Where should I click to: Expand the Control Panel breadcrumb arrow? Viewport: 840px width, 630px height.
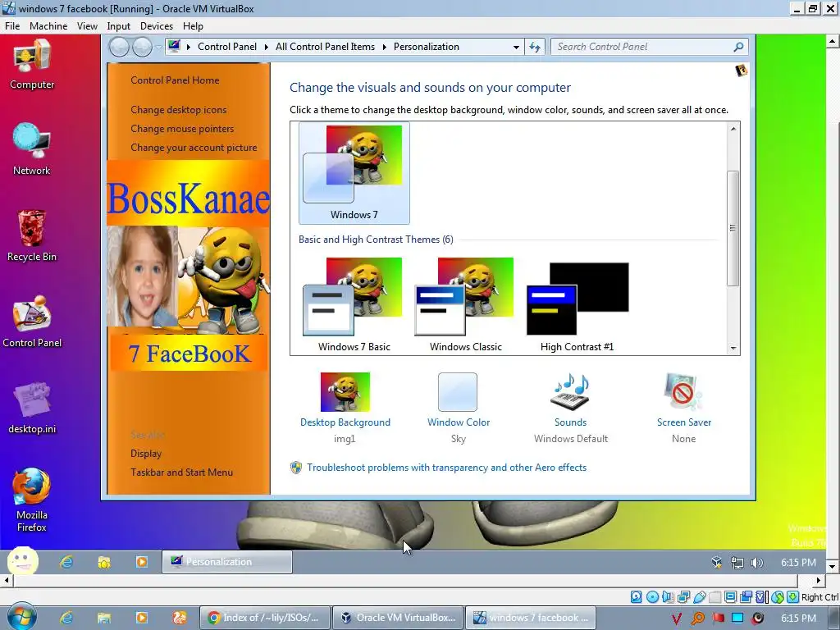pos(267,47)
